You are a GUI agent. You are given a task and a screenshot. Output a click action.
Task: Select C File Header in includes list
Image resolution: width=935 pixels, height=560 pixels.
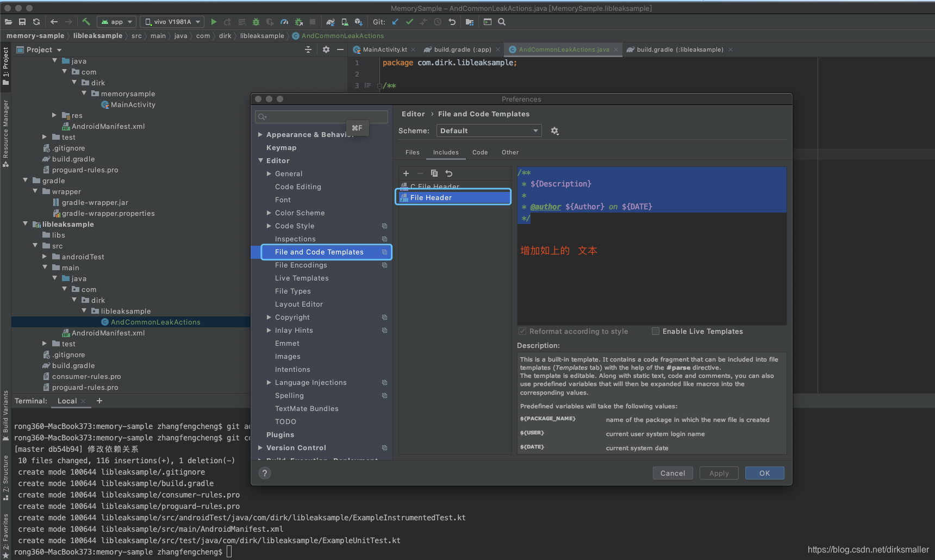(x=454, y=186)
